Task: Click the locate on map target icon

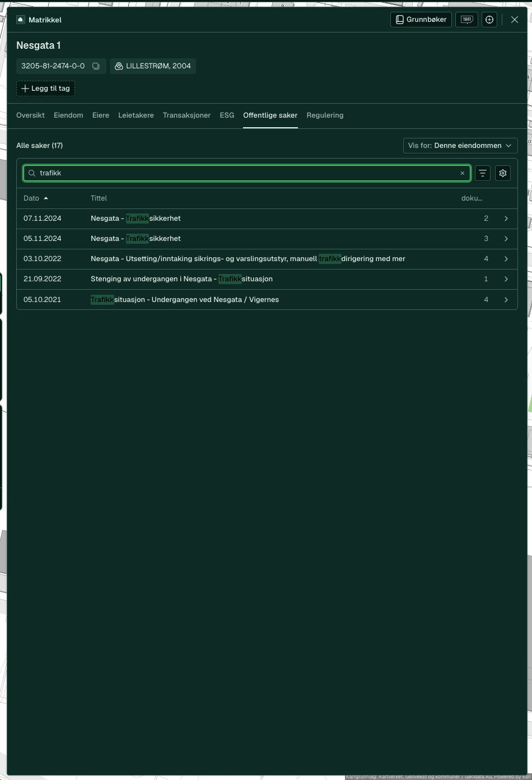Action: pos(489,20)
